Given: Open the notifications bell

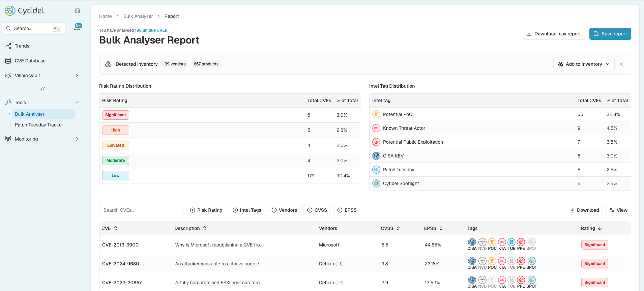Looking at the screenshot, I should coord(77,28).
